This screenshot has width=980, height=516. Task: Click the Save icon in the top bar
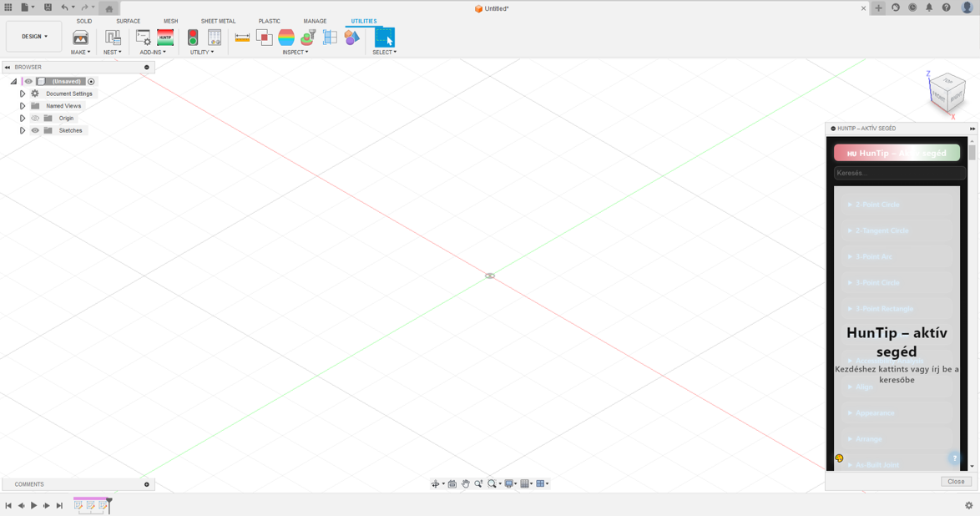pyautogui.click(x=48, y=8)
